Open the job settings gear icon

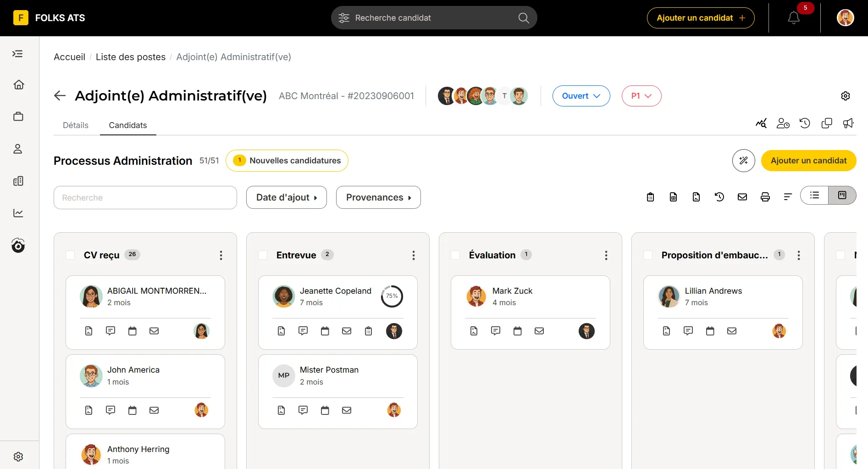click(846, 96)
